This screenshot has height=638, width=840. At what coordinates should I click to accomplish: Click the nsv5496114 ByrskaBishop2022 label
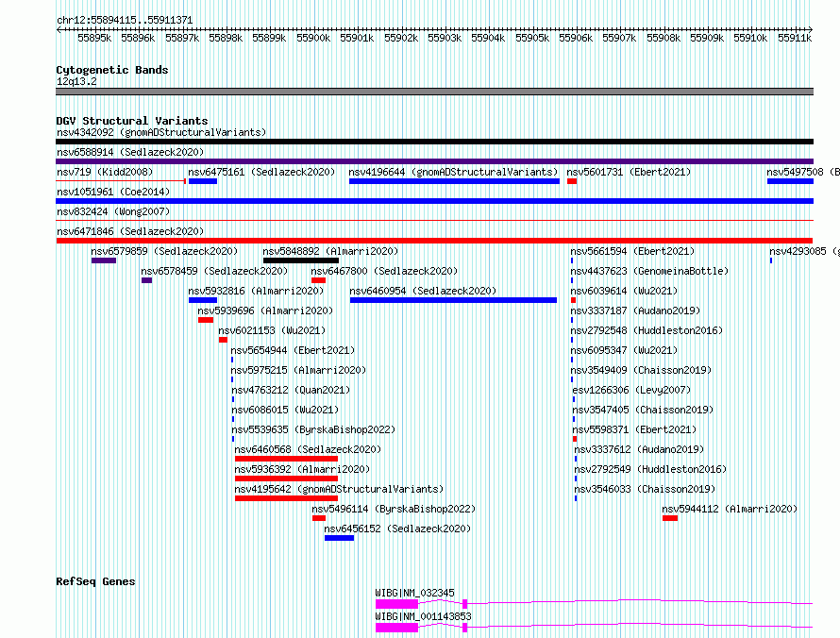tap(394, 509)
